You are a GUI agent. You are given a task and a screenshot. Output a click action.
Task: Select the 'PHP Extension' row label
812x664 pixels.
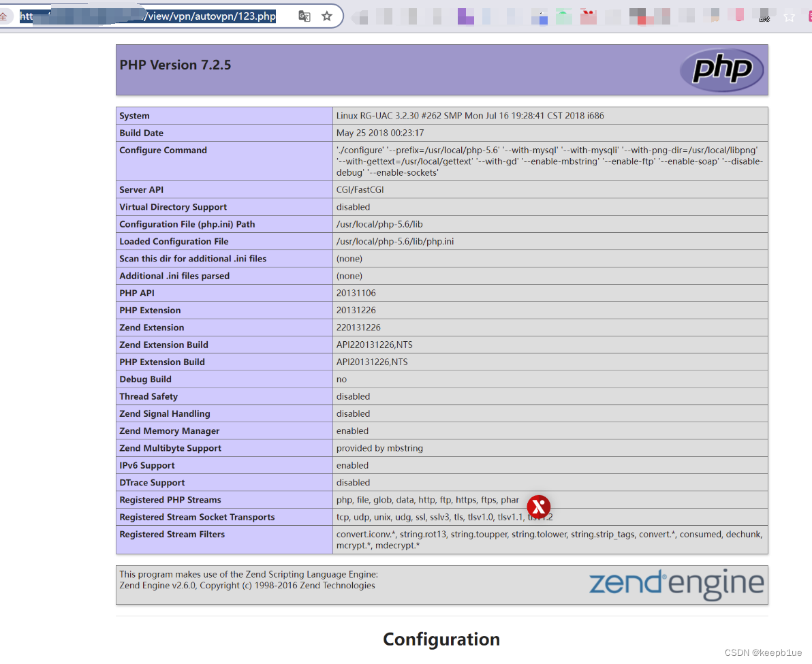150,311
